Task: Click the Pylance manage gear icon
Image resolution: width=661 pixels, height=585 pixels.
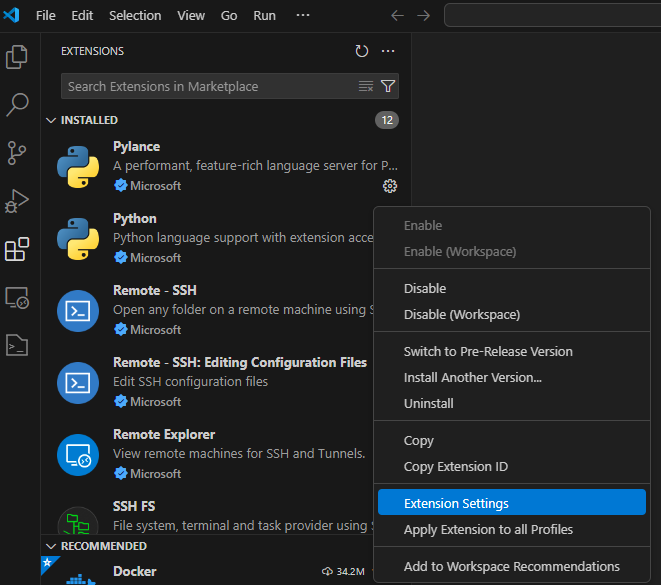Action: (390, 186)
